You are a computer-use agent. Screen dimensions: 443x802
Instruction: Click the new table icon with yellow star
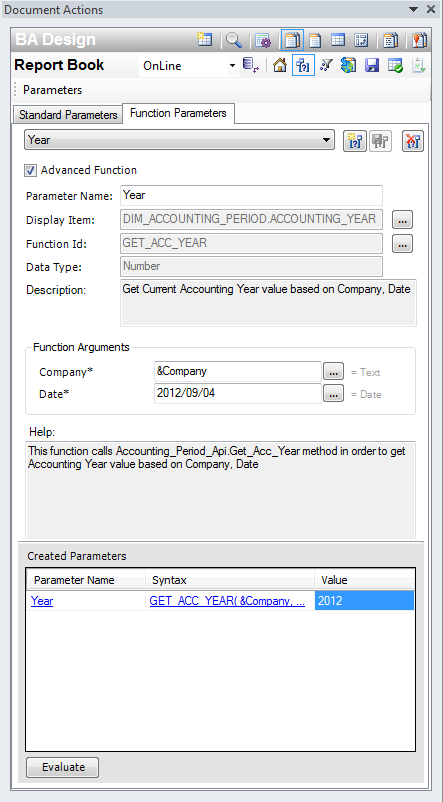[x=205, y=40]
